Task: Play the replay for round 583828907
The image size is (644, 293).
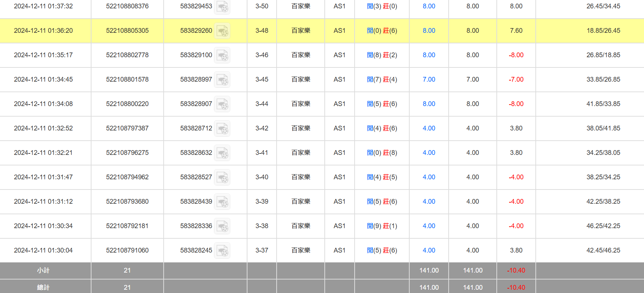Action: click(x=222, y=104)
